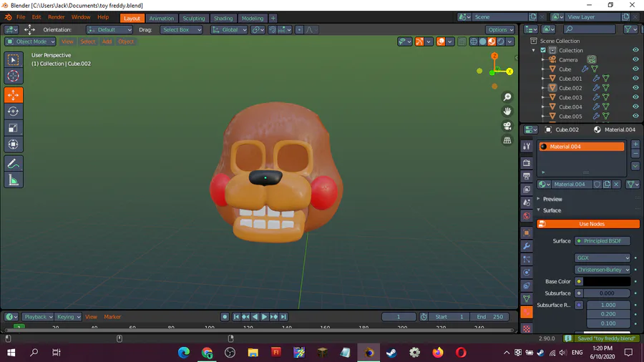Open the Render properties tab
The width and height of the screenshot is (644, 362).
527,163
